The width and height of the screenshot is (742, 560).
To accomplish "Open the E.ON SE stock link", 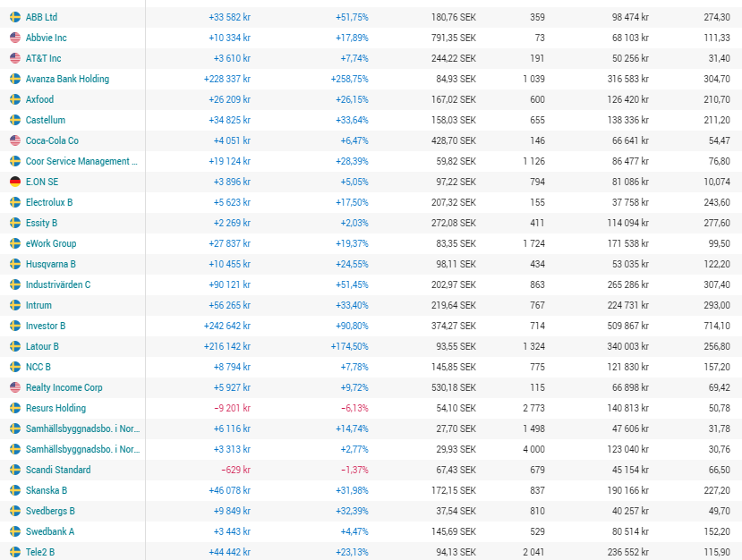I will 42,182.
